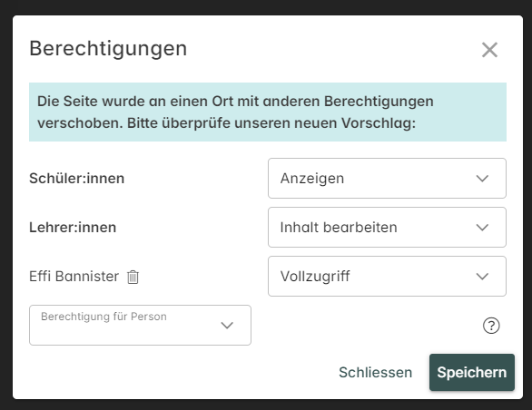This screenshot has width=532, height=410.
Task: Open the Schüler:innen permission dropdown
Action: pyautogui.click(x=387, y=179)
